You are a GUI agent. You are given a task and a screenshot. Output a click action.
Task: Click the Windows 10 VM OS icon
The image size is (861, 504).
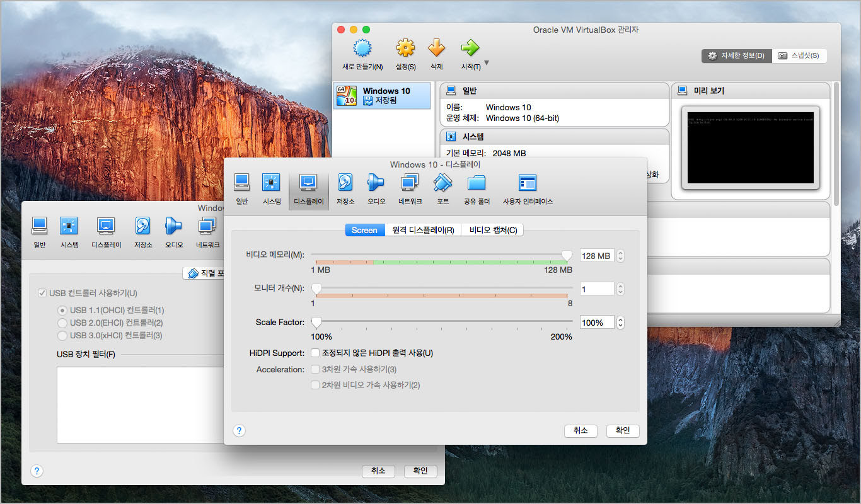[347, 96]
